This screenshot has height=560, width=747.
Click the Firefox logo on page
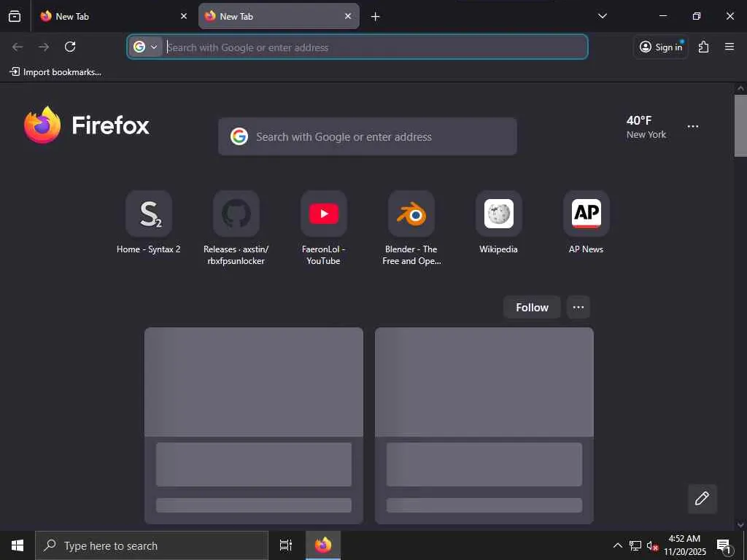click(x=87, y=125)
